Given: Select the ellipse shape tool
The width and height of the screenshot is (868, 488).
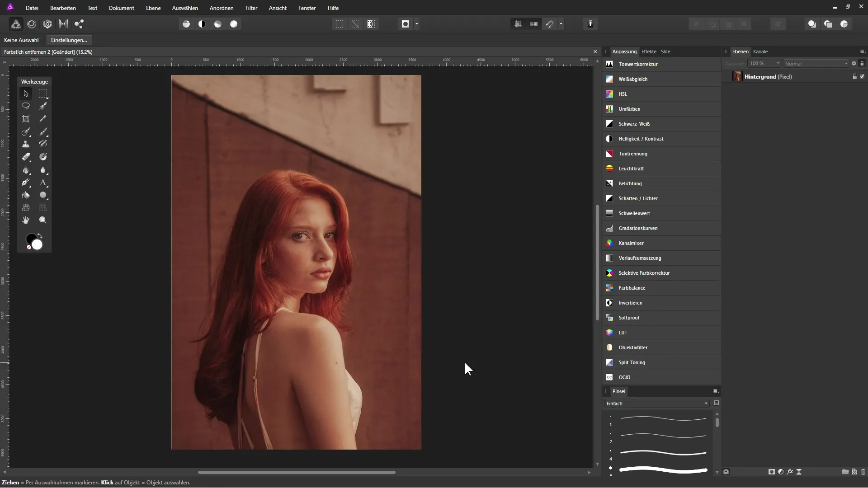Looking at the screenshot, I should tap(43, 195).
